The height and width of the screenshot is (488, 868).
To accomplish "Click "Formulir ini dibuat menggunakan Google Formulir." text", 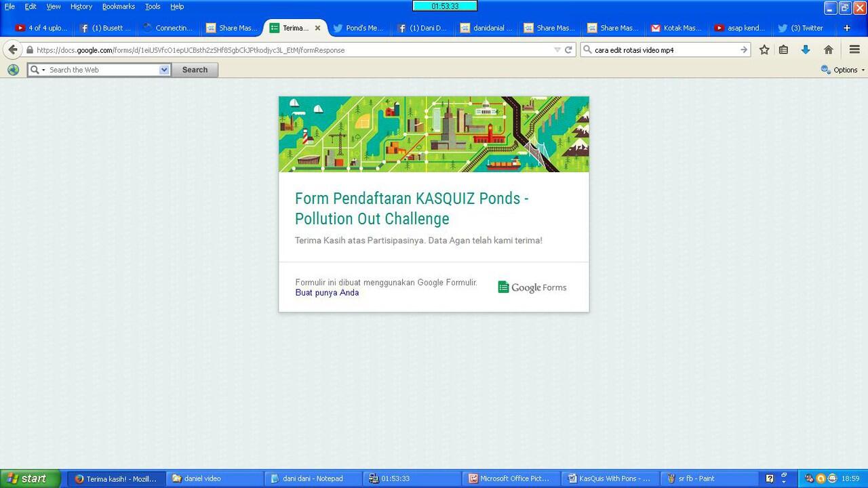I will [x=386, y=283].
